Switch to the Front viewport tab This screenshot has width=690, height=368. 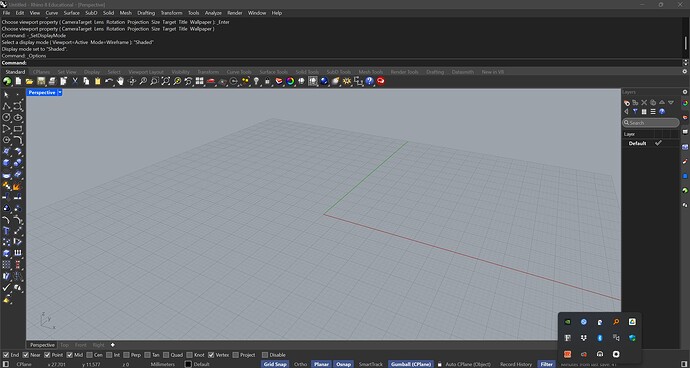coord(81,345)
